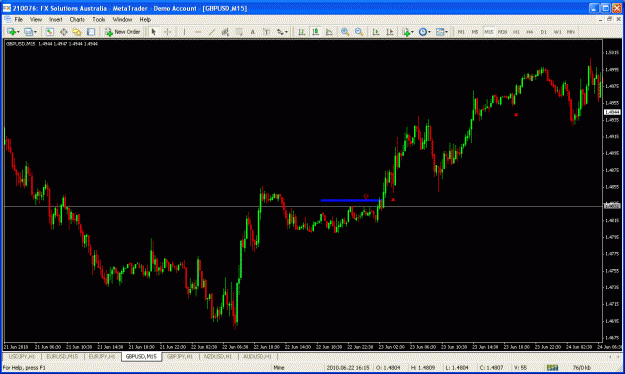625x374 pixels.
Task: Click the Profiles icon
Action: click(x=28, y=32)
